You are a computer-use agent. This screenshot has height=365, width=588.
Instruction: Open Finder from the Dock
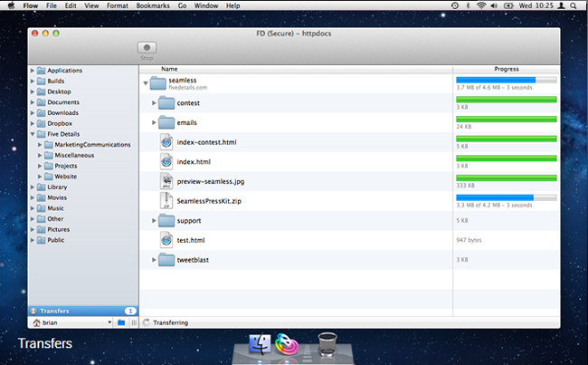(x=260, y=344)
